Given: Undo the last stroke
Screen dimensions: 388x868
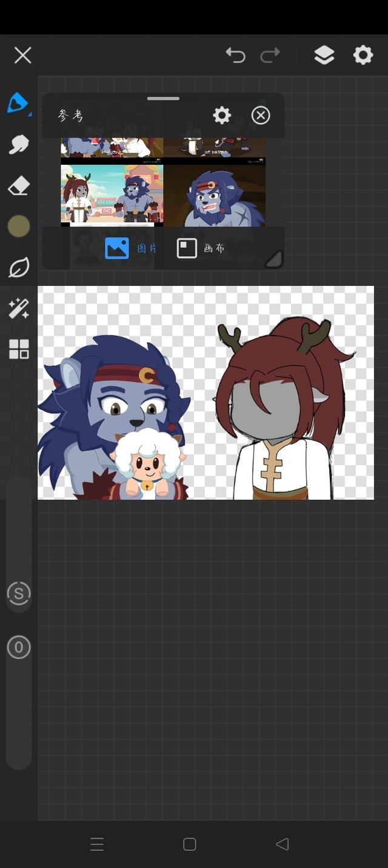Looking at the screenshot, I should (235, 55).
